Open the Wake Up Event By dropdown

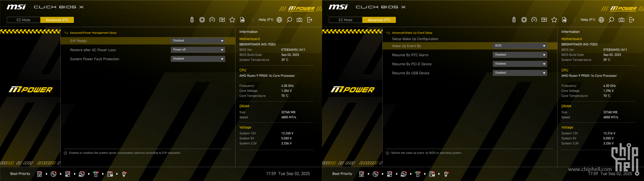(520, 46)
